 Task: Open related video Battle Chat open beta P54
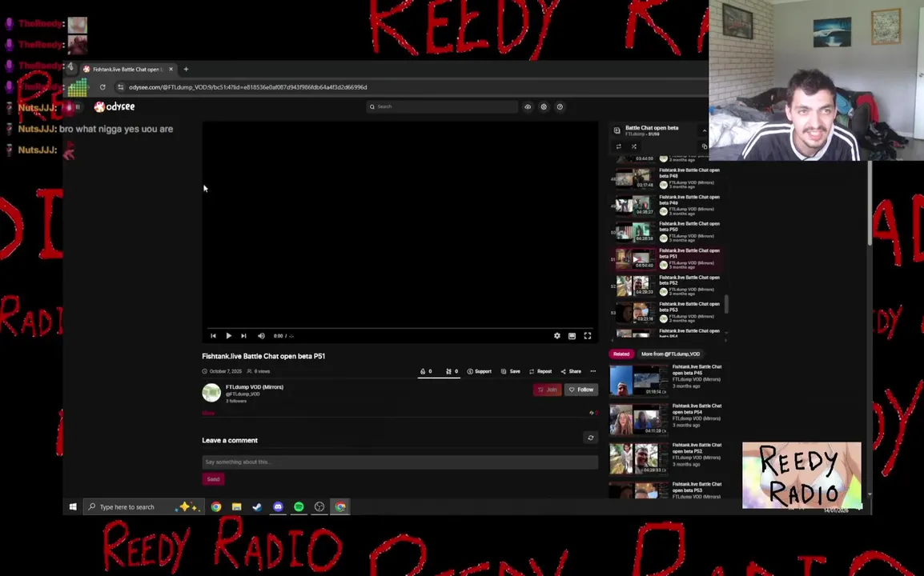tap(666, 418)
